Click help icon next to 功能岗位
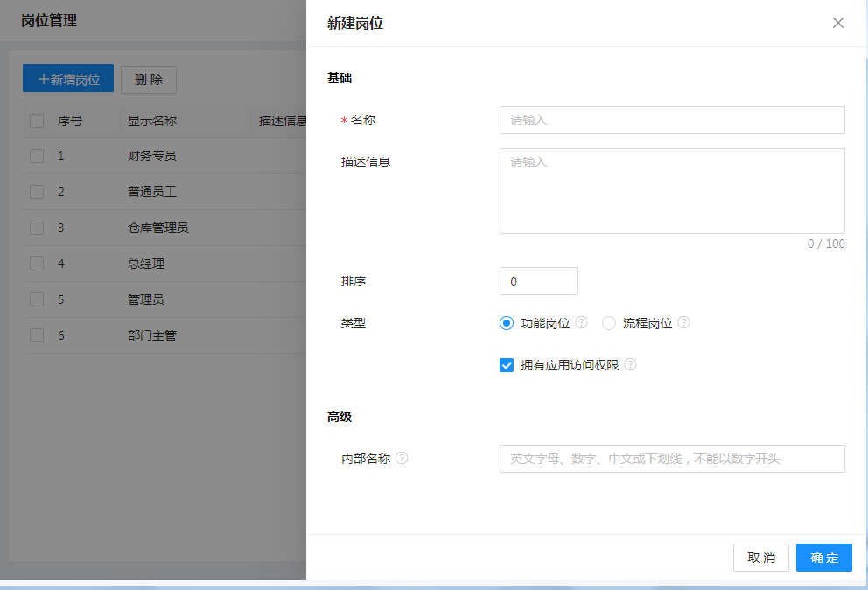 (x=581, y=323)
